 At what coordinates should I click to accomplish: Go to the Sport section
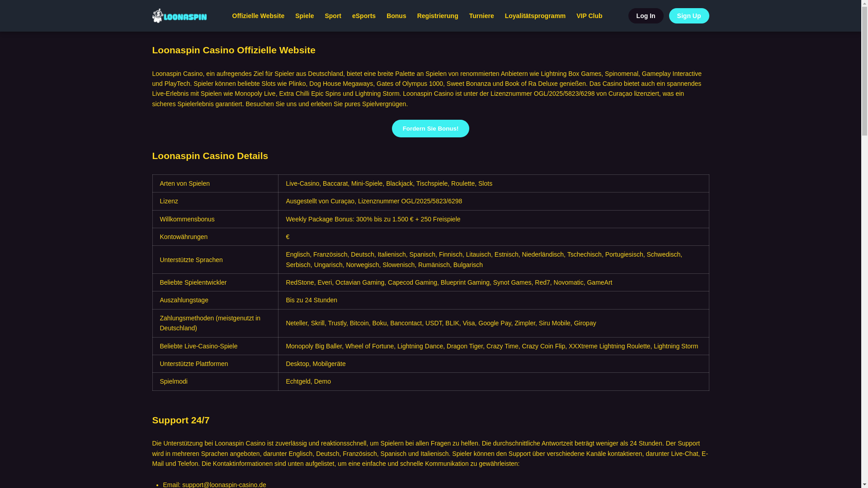coord(333,16)
